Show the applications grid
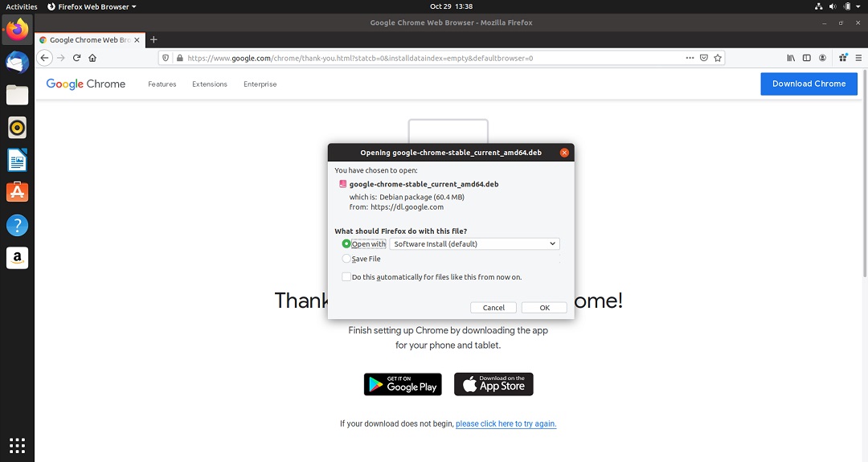 click(17, 445)
